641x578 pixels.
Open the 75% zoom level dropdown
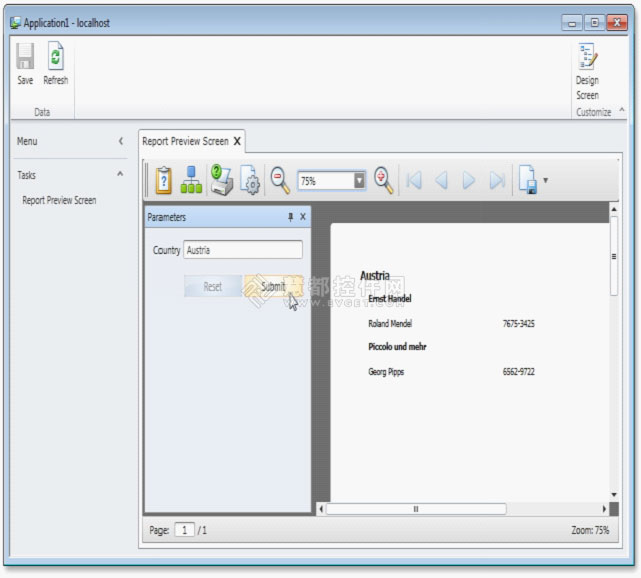[x=359, y=181]
